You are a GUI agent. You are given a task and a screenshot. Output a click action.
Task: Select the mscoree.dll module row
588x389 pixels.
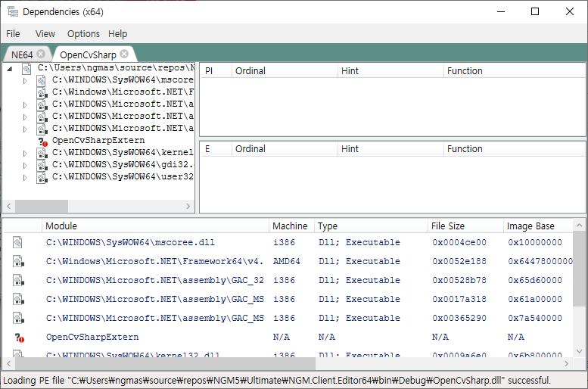point(288,242)
